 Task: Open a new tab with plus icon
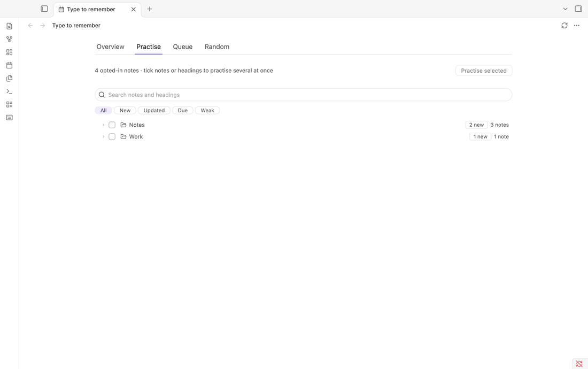(150, 9)
